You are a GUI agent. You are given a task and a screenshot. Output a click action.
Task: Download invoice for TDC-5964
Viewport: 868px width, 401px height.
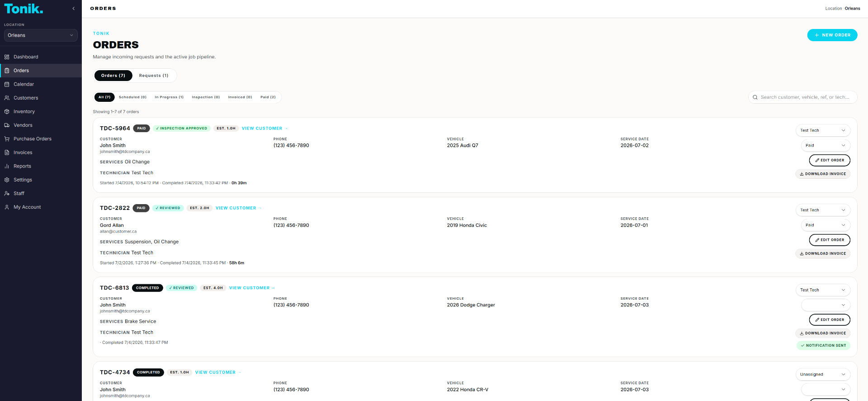[823, 174]
